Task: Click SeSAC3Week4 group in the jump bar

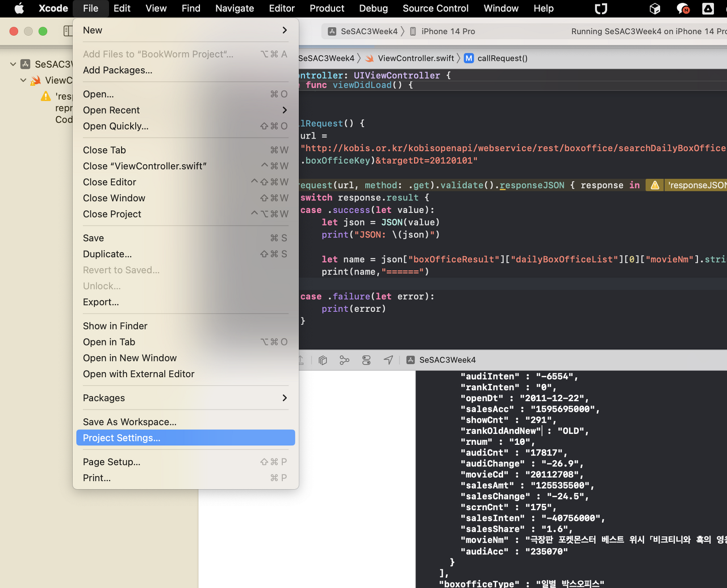Action: pyautogui.click(x=326, y=58)
